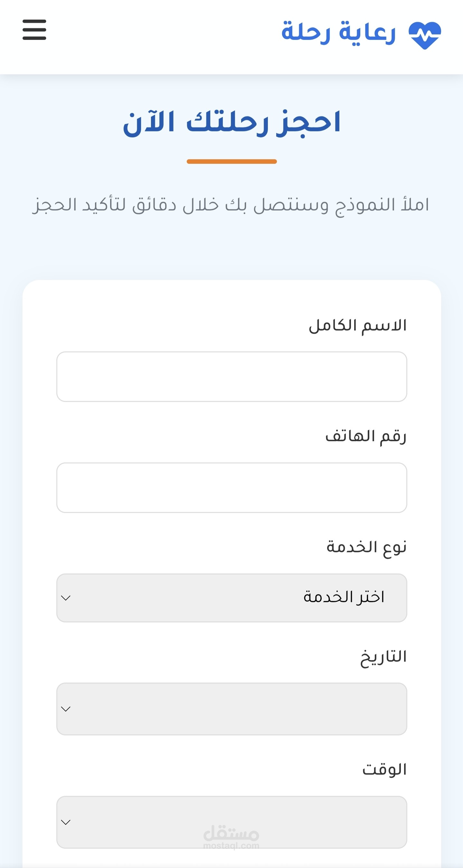Click the chevron arrow in time dropdown
The image size is (463, 868).
[66, 823]
